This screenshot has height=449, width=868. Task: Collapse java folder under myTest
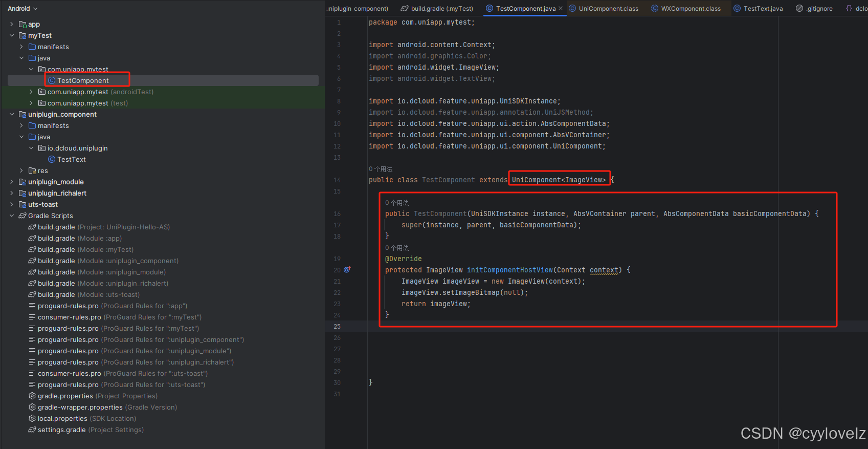tap(21, 58)
